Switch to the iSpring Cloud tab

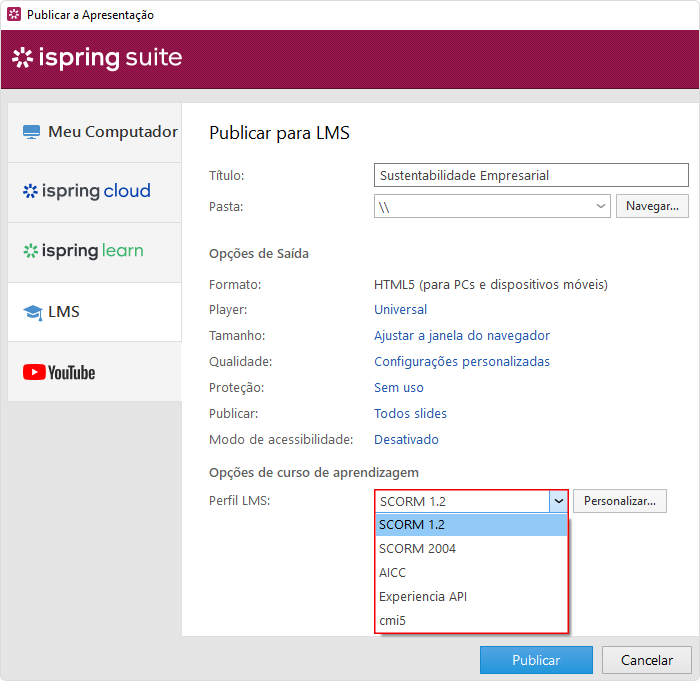coord(94,192)
